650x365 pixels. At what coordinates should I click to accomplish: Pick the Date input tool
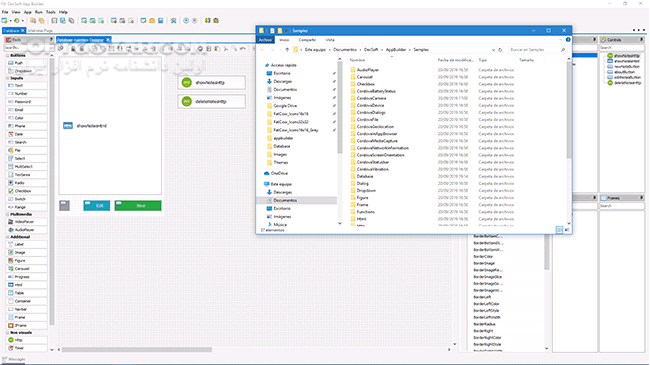[x=27, y=134]
